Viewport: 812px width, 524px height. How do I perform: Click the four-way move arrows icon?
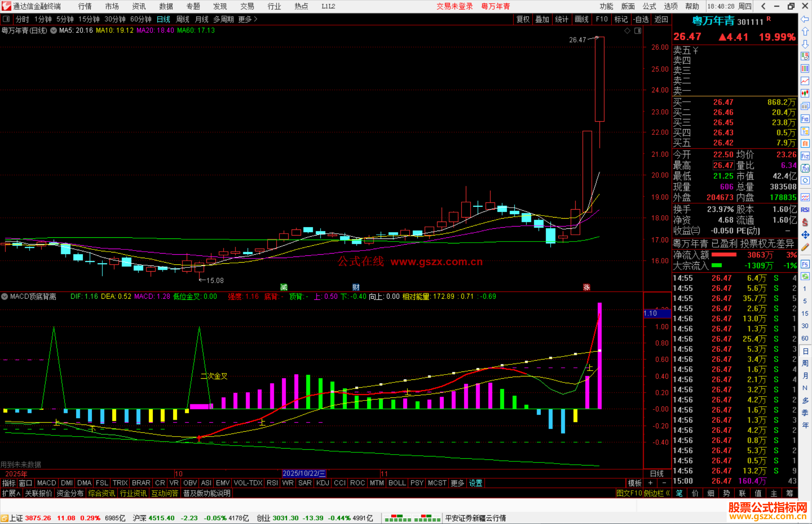[x=805, y=235]
